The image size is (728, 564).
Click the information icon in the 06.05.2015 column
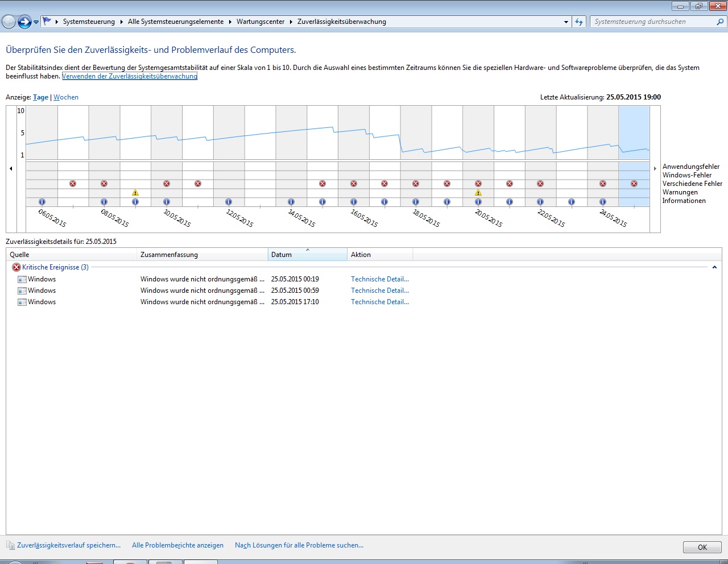pyautogui.click(x=42, y=202)
